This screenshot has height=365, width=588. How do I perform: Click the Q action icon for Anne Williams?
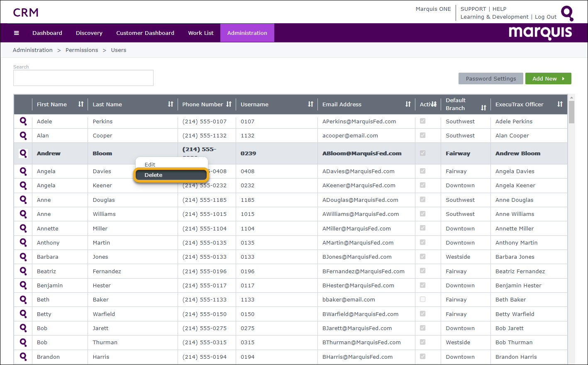click(23, 214)
